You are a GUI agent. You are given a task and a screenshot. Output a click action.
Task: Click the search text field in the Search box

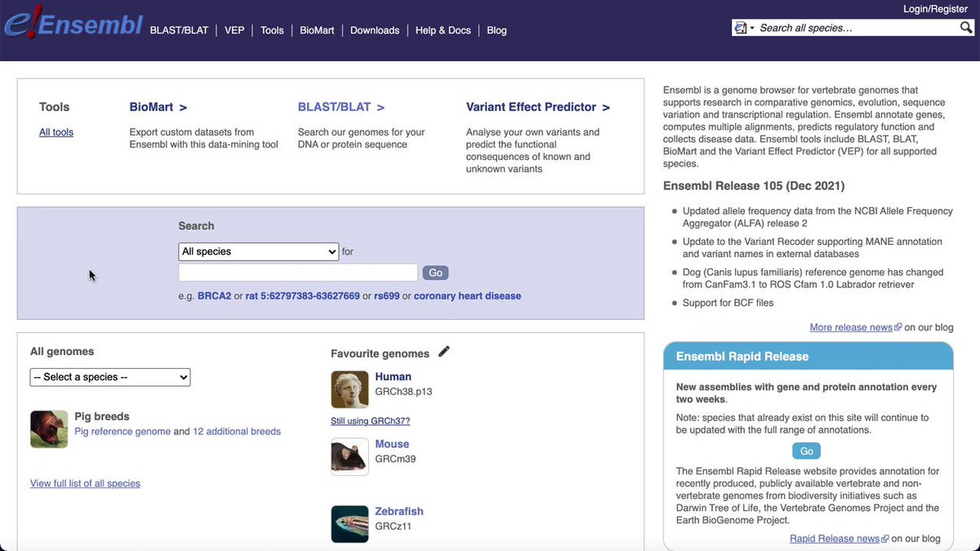tap(298, 273)
